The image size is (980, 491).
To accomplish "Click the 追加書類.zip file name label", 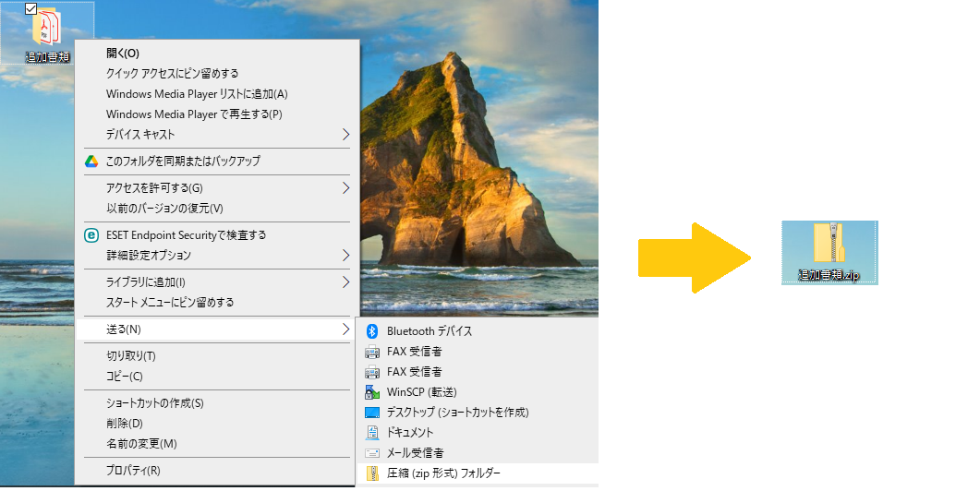I will 829,275.
